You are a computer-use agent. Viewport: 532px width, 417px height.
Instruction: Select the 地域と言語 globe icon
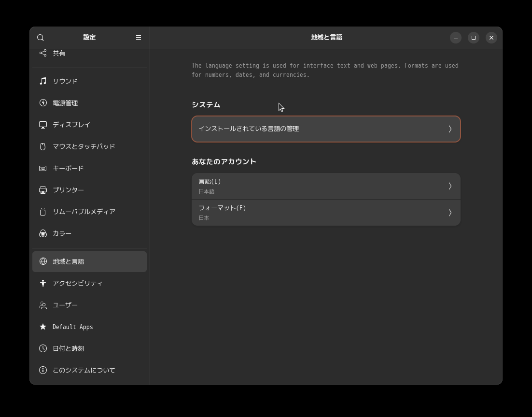(x=43, y=261)
